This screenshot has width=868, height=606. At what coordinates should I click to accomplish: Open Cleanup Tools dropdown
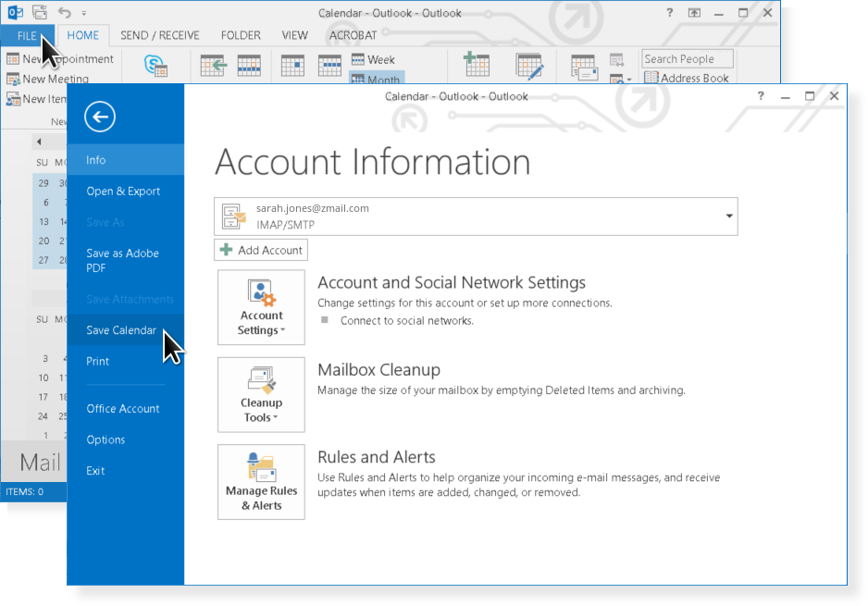tap(261, 394)
